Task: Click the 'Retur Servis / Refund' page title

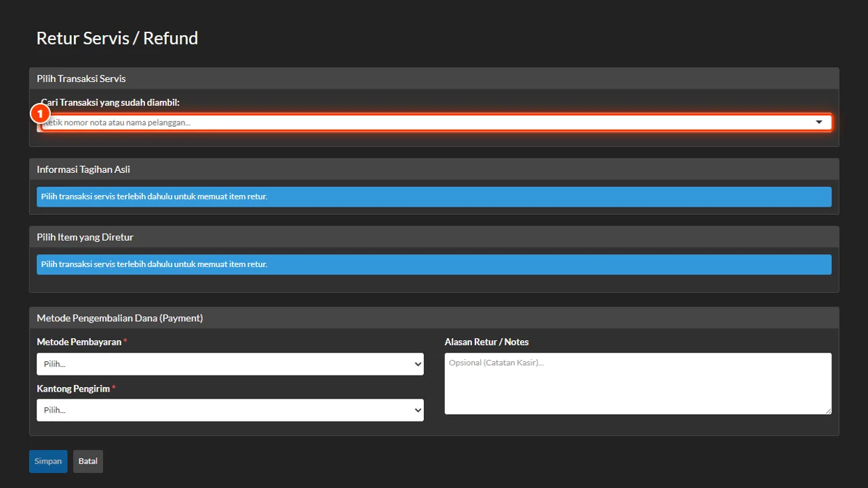Action: pyautogui.click(x=117, y=38)
